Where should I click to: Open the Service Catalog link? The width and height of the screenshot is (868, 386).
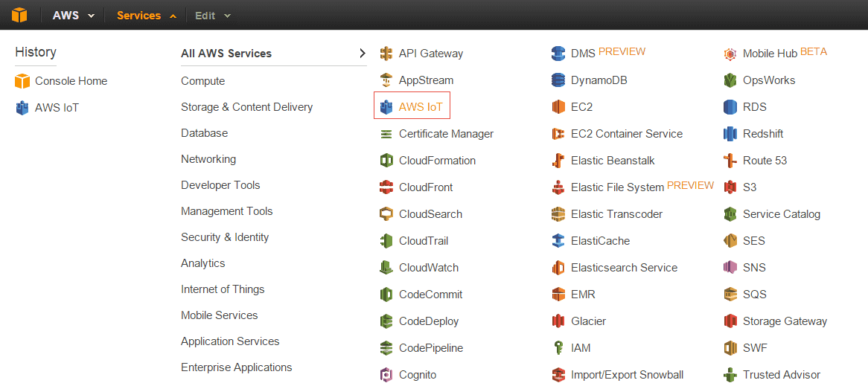782,214
